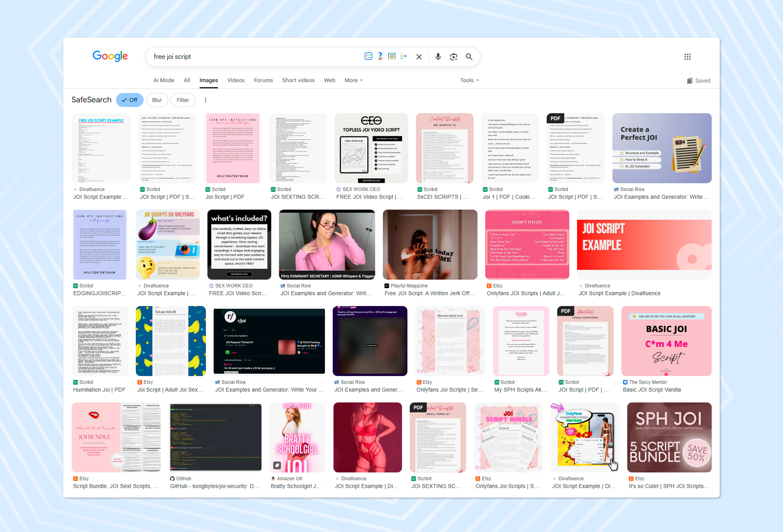783x532 pixels.
Task: Set SafeSearch to Blur
Action: pyautogui.click(x=157, y=100)
